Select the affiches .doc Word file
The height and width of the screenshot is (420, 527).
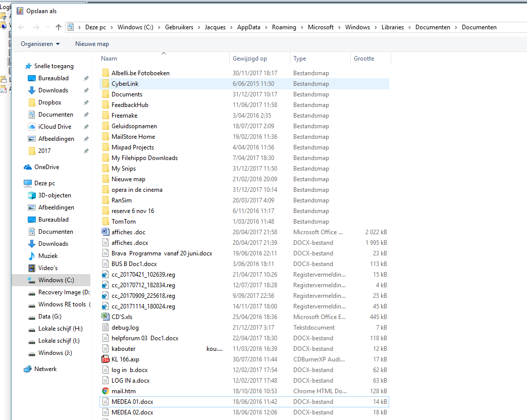point(244,232)
